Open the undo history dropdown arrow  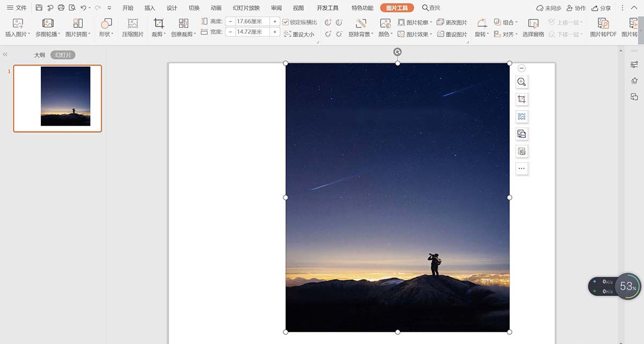[x=90, y=8]
